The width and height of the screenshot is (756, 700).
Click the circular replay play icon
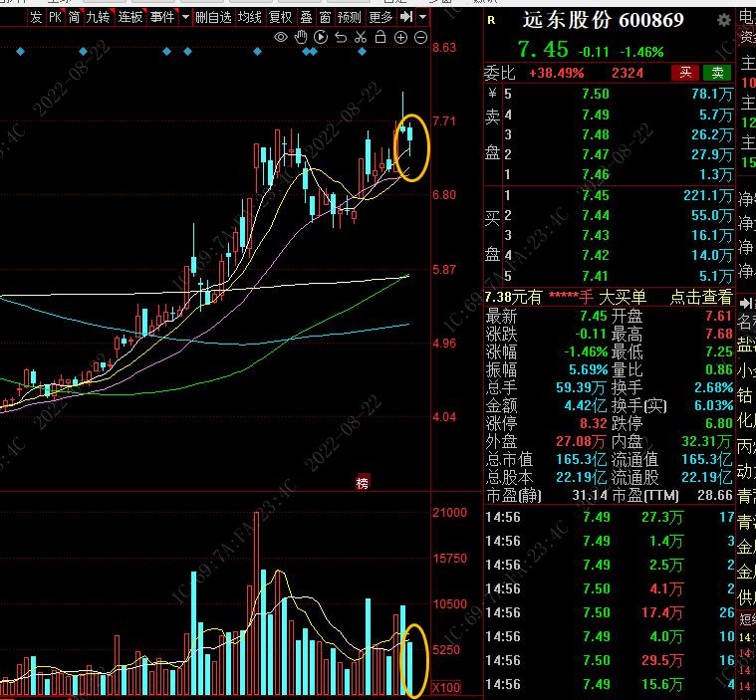click(x=321, y=37)
